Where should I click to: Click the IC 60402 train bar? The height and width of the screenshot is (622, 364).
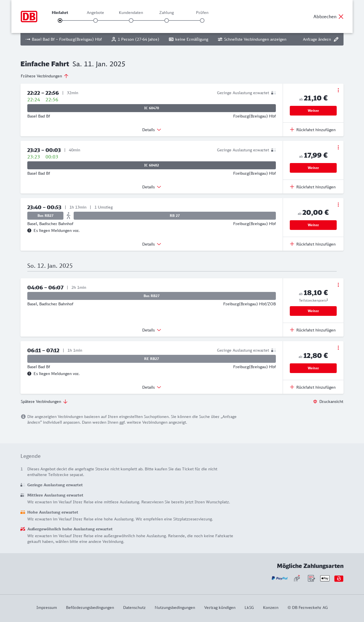click(152, 165)
